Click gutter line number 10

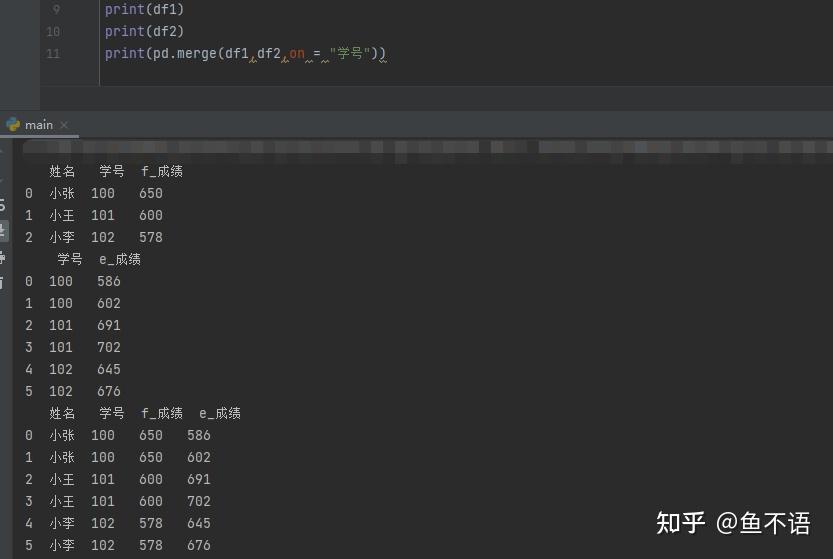point(53,31)
